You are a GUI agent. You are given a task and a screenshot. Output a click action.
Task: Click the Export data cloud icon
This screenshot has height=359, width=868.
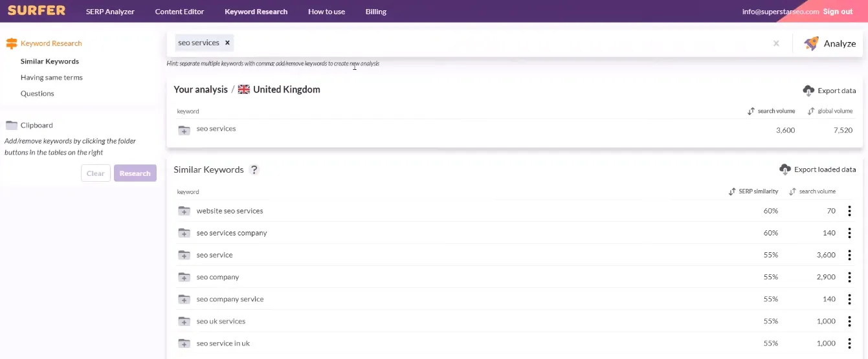click(x=808, y=91)
